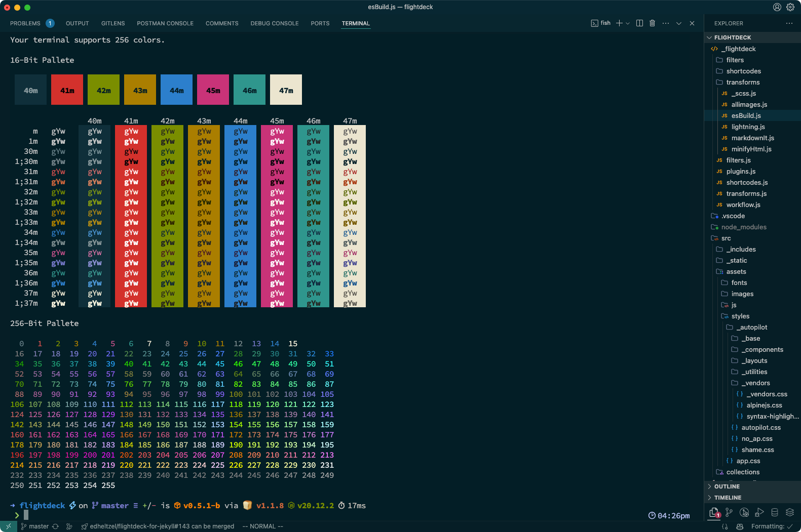This screenshot has width=801, height=532.
Task: Open remote window indicator in status bar
Action: 9,526
